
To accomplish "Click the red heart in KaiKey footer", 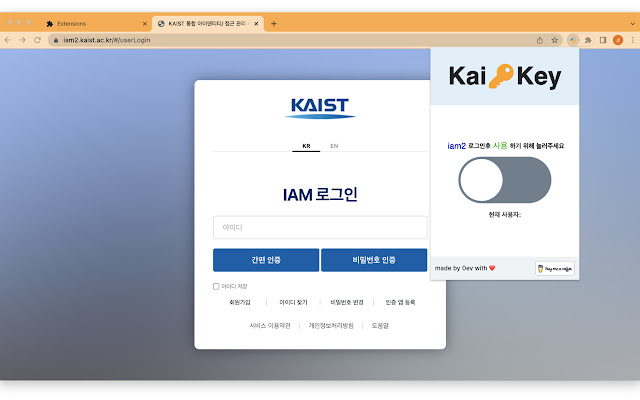I will (x=492, y=268).
